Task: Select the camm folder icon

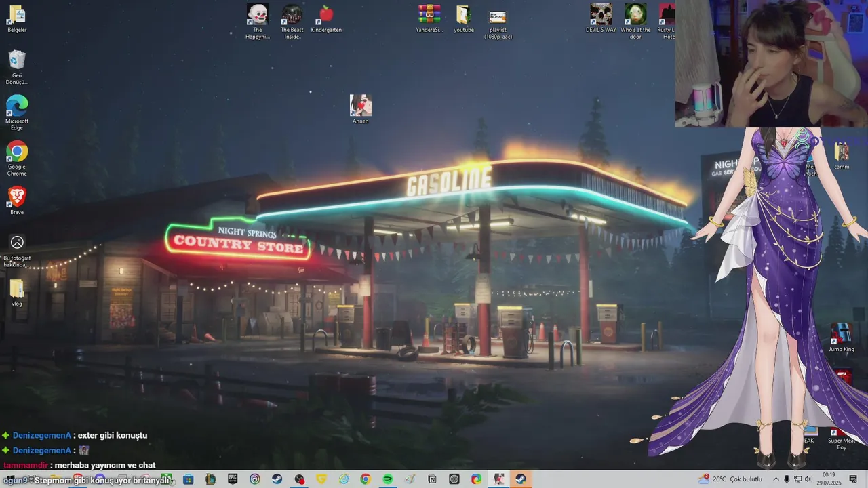Action: click(x=842, y=157)
